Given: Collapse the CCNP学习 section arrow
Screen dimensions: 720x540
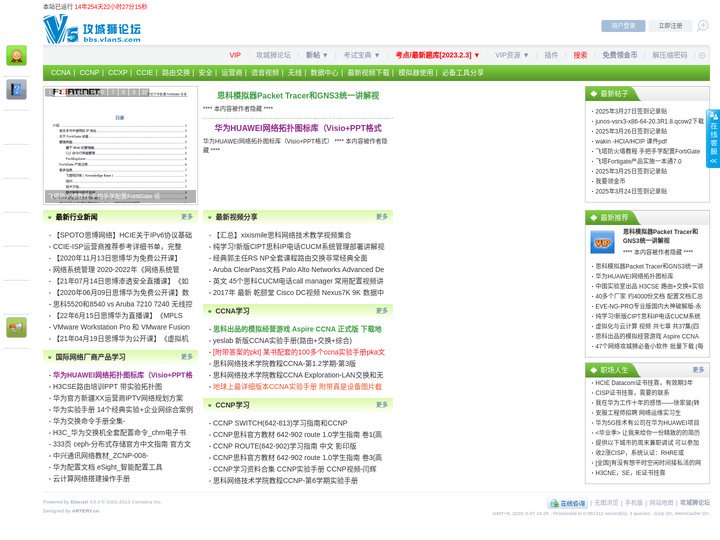Looking at the screenshot, I should click(x=209, y=405).
